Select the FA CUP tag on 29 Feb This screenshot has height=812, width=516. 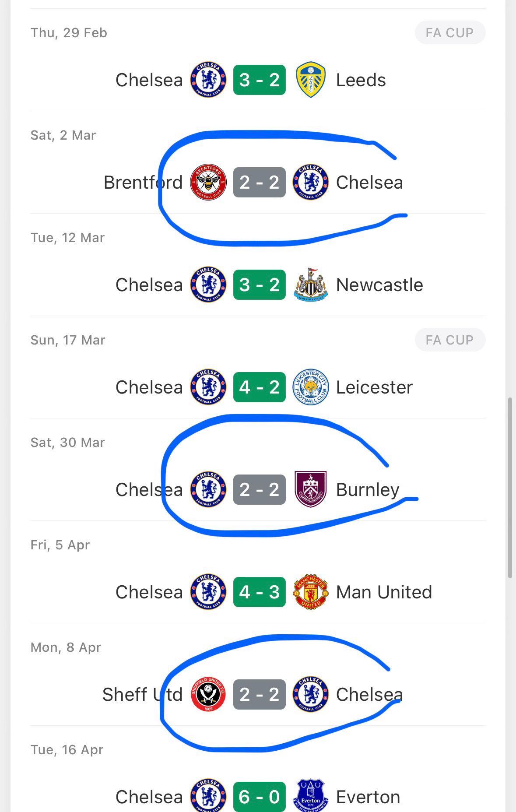pos(450,33)
